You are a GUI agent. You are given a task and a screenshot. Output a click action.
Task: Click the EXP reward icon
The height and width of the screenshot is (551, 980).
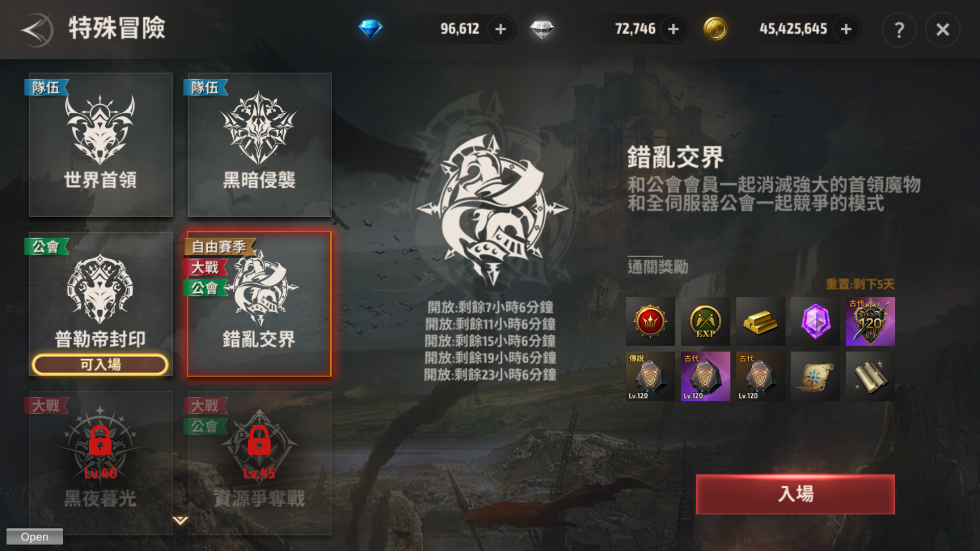pyautogui.click(x=705, y=321)
